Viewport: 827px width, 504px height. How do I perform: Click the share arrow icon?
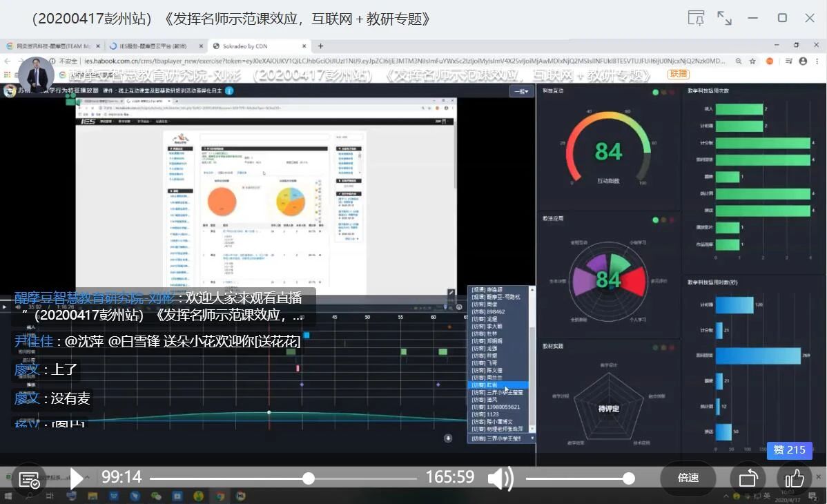click(748, 478)
